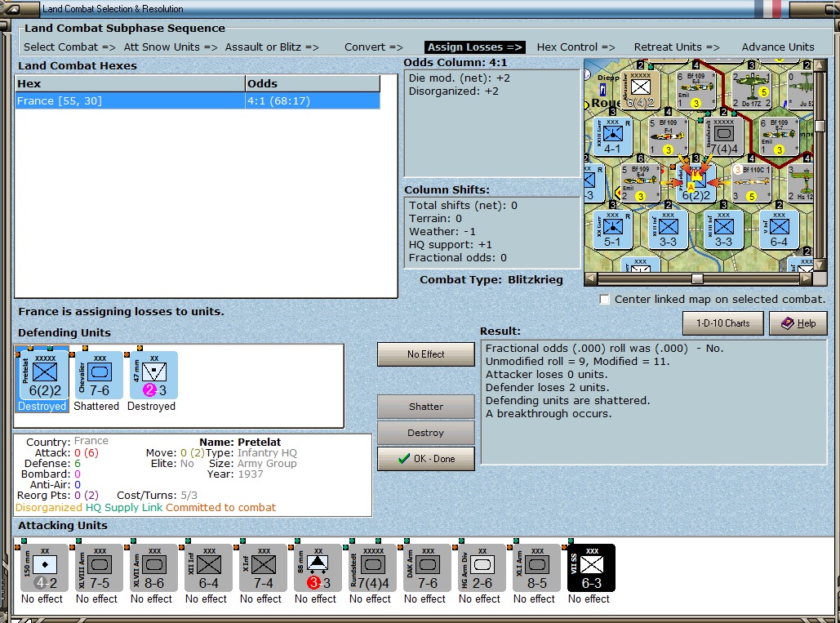Click minimap scroll down arrow
840x623 pixels.
coord(820,265)
